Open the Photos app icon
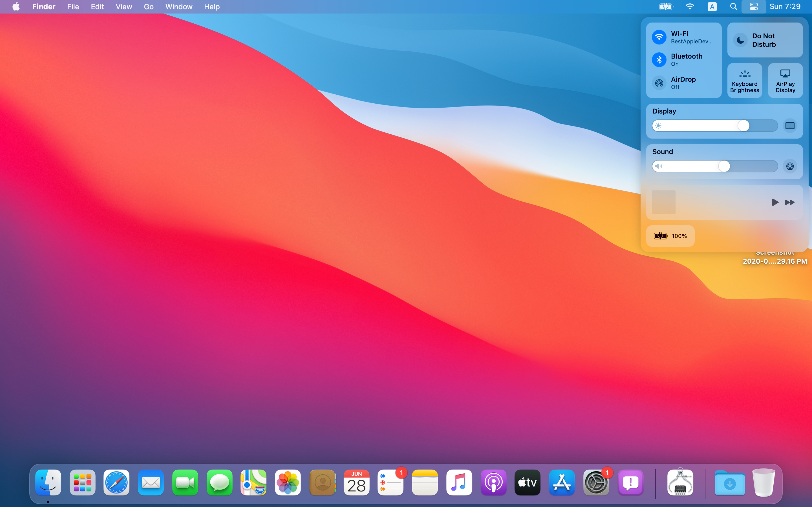 pyautogui.click(x=288, y=482)
